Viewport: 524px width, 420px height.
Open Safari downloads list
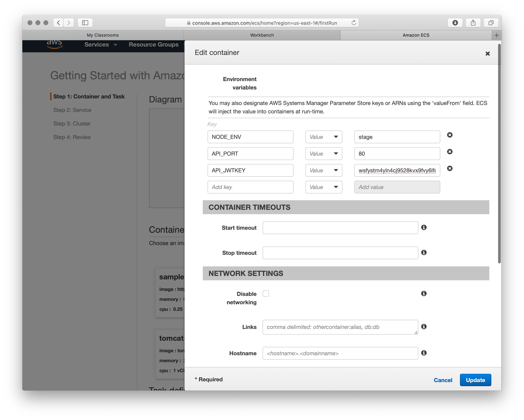pos(455,23)
